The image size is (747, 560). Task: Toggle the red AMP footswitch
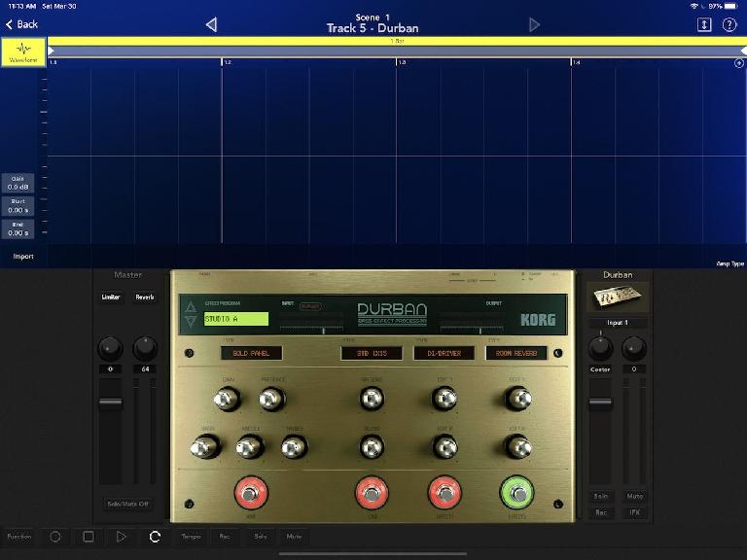(251, 493)
